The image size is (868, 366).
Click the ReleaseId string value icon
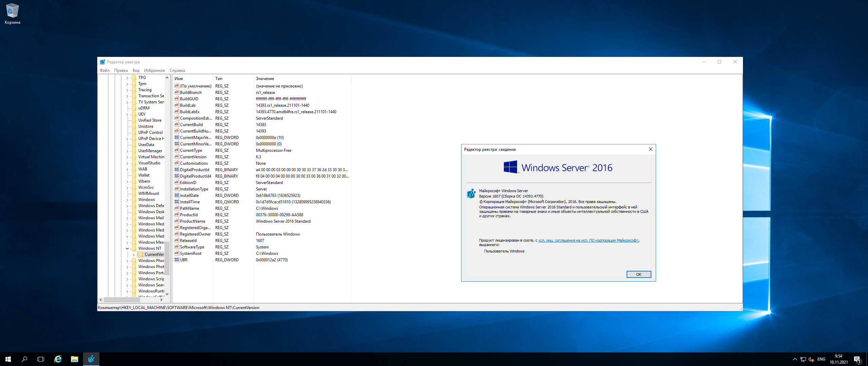(x=176, y=240)
